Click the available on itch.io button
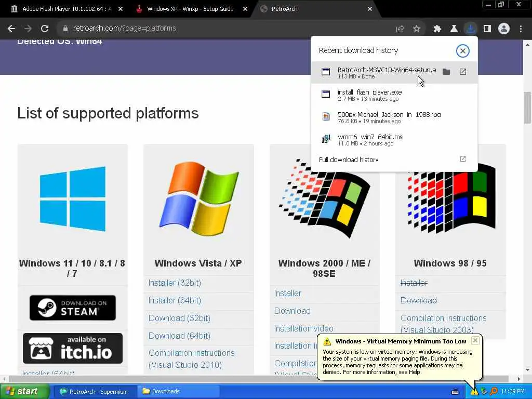 tap(73, 349)
